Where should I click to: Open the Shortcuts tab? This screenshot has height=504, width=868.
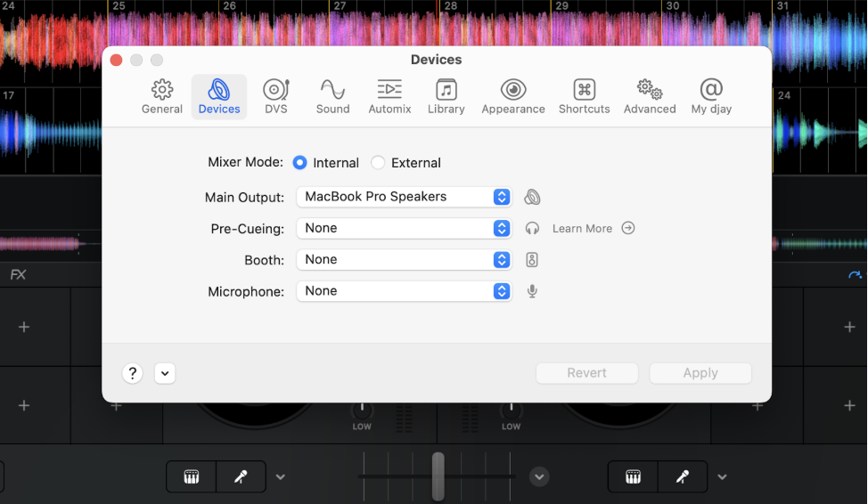tap(584, 97)
